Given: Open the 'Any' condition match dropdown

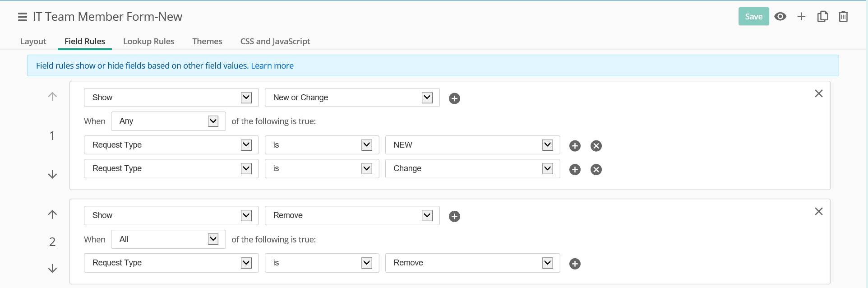Looking at the screenshot, I should click(213, 121).
